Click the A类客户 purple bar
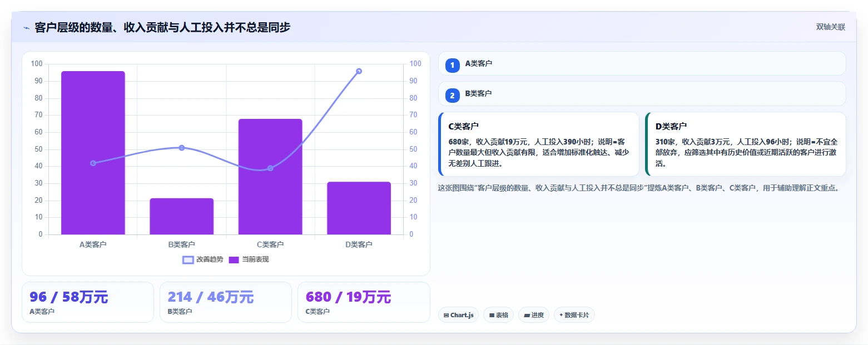The height and width of the screenshot is (345, 868). tap(93, 153)
